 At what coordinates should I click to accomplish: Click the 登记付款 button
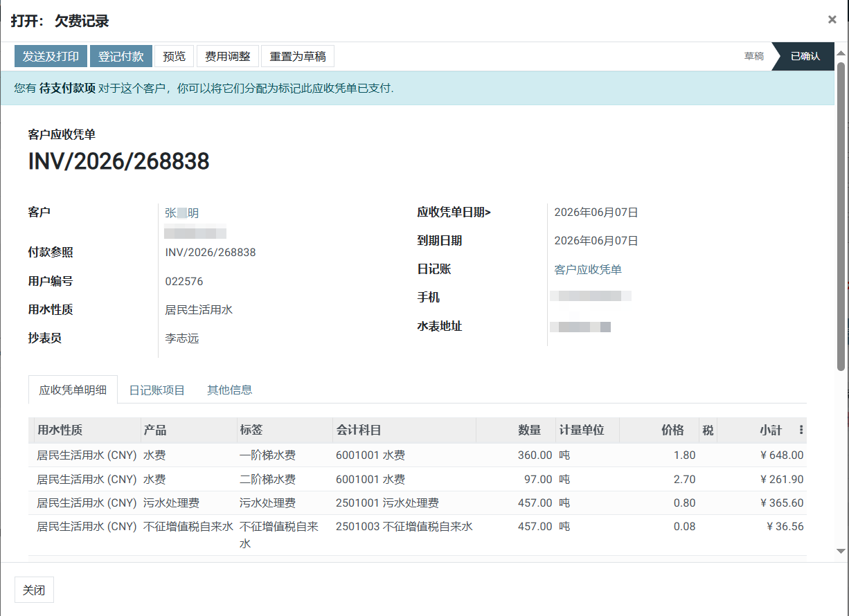120,56
